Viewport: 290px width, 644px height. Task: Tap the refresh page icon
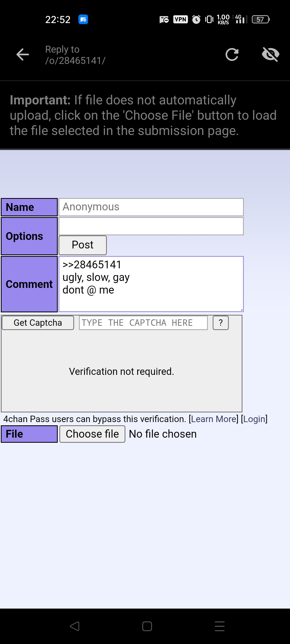pyautogui.click(x=232, y=55)
